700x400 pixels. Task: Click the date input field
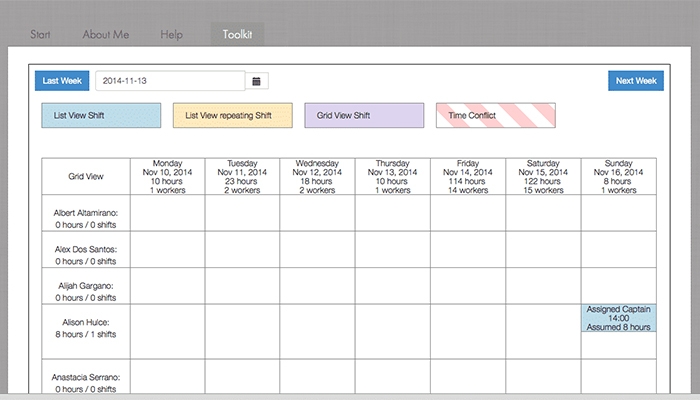point(169,81)
